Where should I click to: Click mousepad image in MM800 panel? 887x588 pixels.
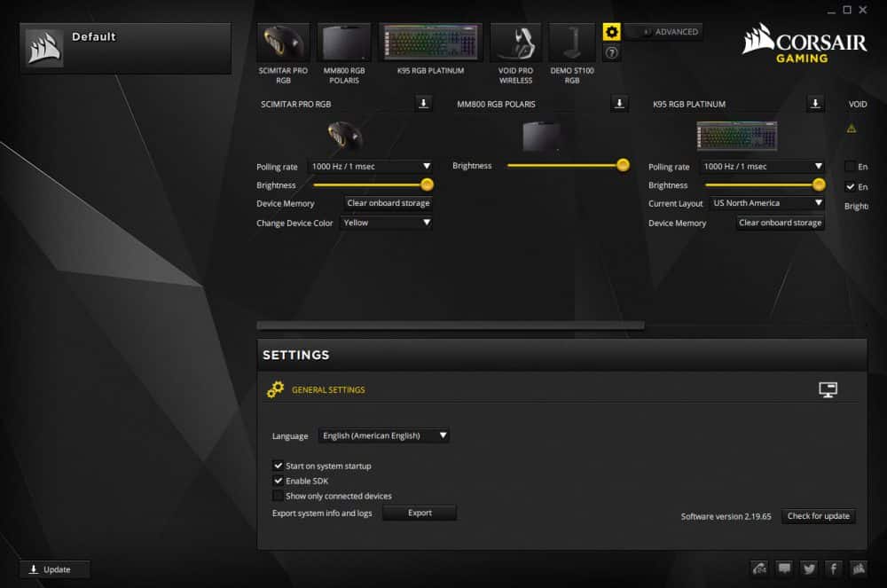pos(541,137)
